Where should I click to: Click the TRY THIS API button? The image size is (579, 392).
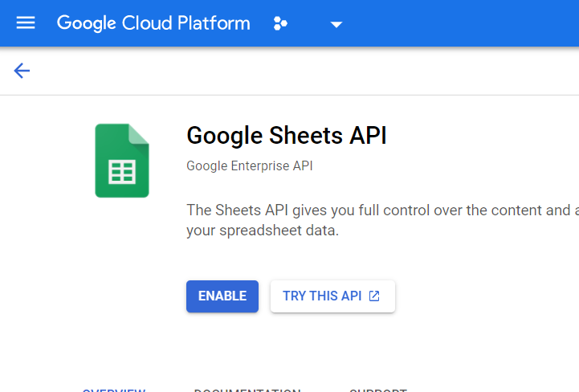pyautogui.click(x=332, y=296)
